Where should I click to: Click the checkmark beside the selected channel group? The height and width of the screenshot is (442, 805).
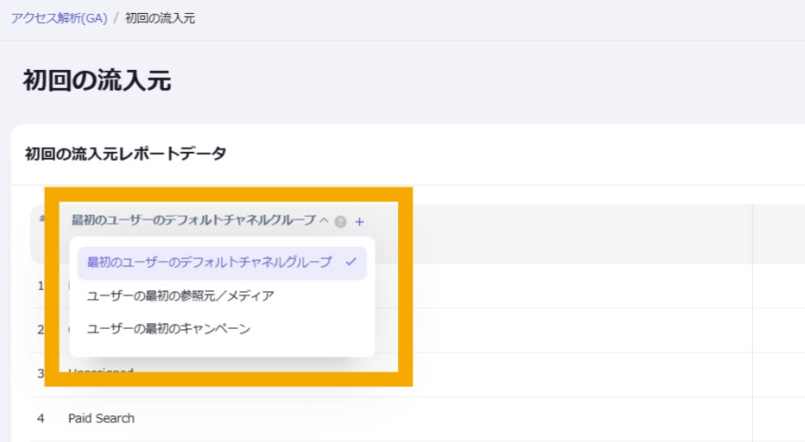click(x=350, y=263)
